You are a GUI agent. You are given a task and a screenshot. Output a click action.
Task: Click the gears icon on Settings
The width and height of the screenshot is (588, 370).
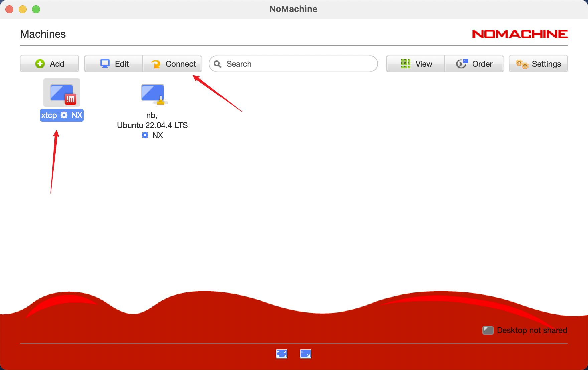pyautogui.click(x=522, y=64)
